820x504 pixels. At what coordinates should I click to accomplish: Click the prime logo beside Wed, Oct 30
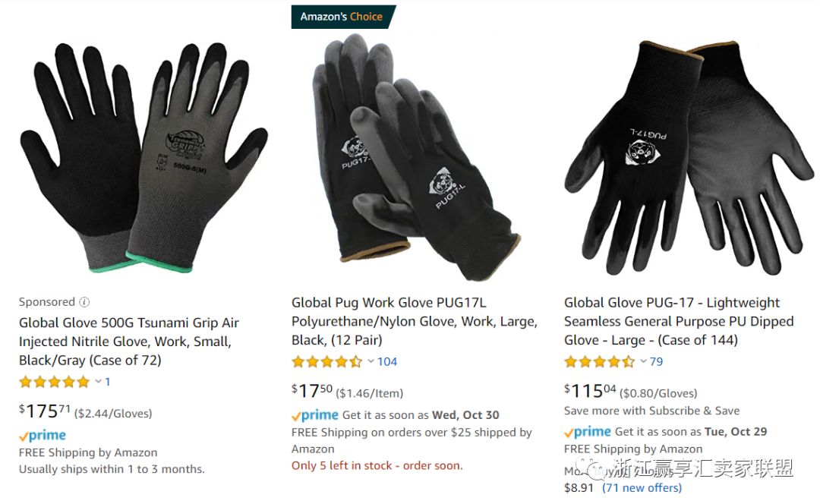[315, 415]
